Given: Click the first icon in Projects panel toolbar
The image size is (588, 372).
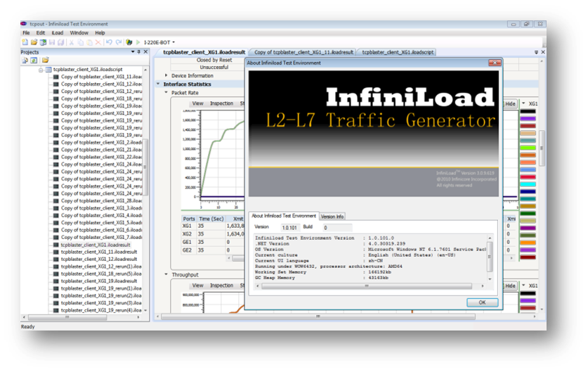Looking at the screenshot, I should coord(25,60).
